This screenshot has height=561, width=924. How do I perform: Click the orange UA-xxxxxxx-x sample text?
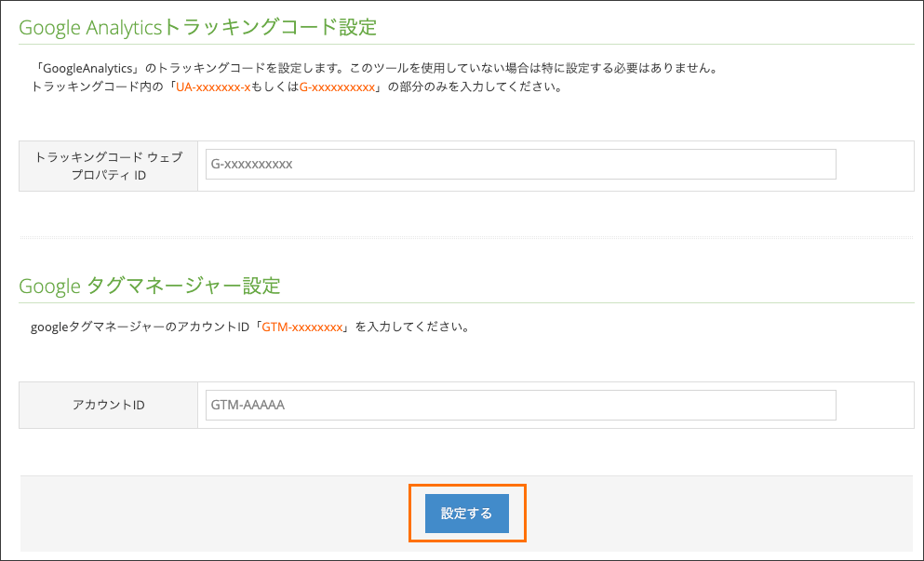tap(213, 87)
